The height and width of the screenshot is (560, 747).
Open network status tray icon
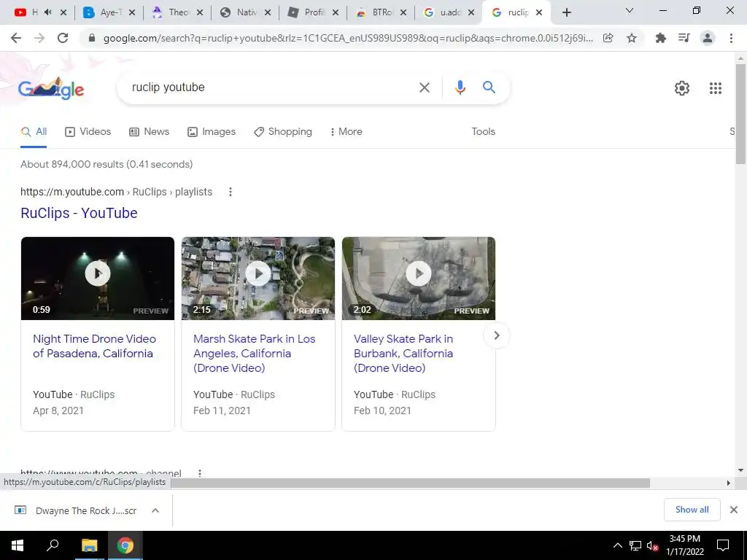click(635, 545)
